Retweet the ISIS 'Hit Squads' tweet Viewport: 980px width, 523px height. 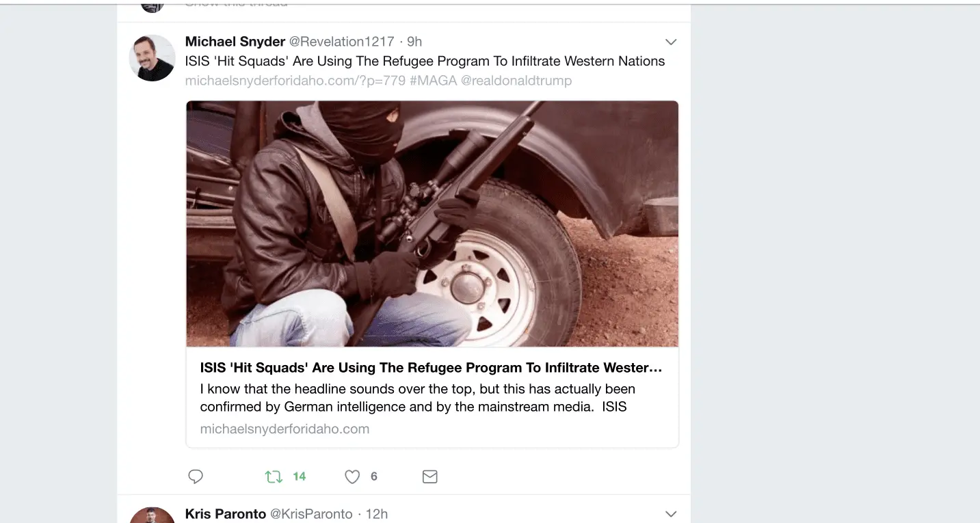point(274,477)
